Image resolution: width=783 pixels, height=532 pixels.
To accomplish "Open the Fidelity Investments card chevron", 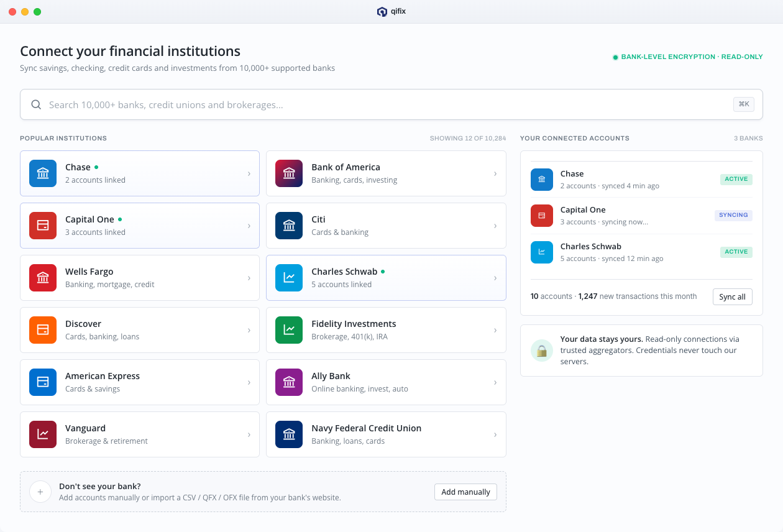I will [495, 330].
